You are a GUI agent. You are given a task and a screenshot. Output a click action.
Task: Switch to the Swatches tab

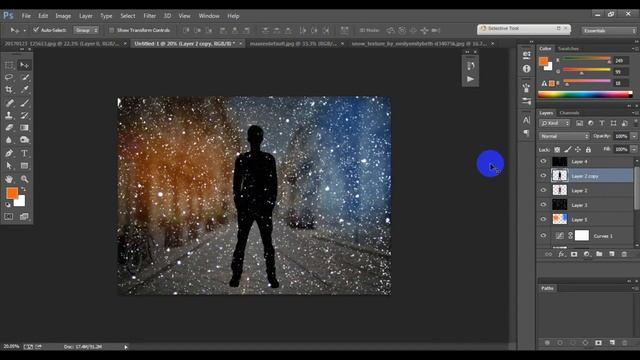(x=568, y=49)
